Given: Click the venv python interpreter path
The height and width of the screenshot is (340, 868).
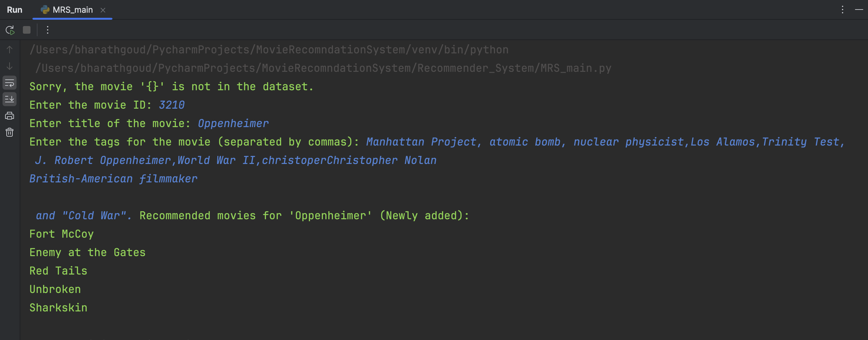Looking at the screenshot, I should 269,50.
